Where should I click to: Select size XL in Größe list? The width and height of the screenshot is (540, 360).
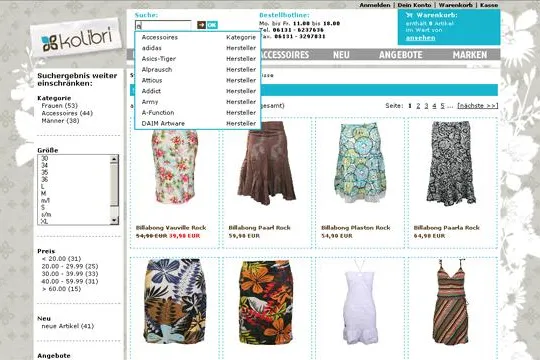click(44, 222)
